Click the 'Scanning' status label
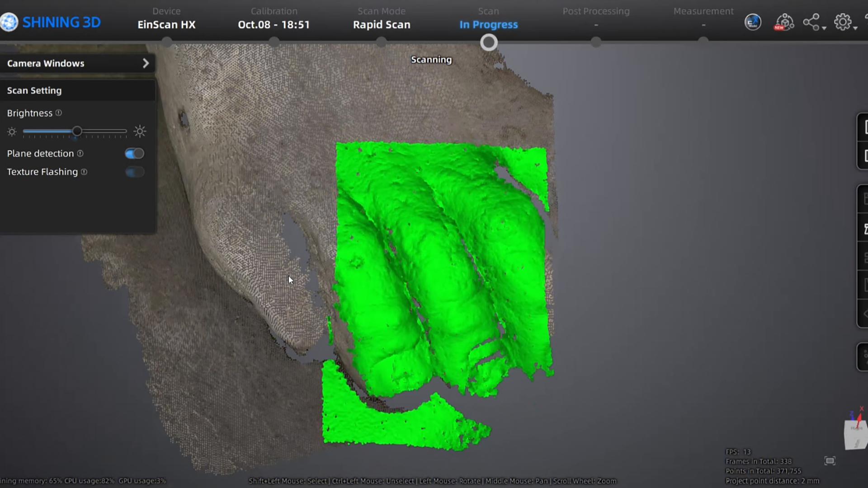 click(431, 60)
